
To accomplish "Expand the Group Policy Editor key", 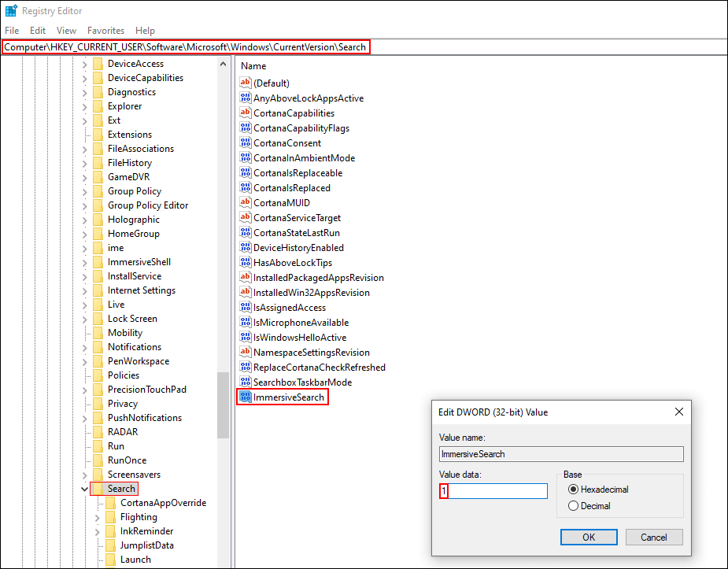I will [x=84, y=205].
